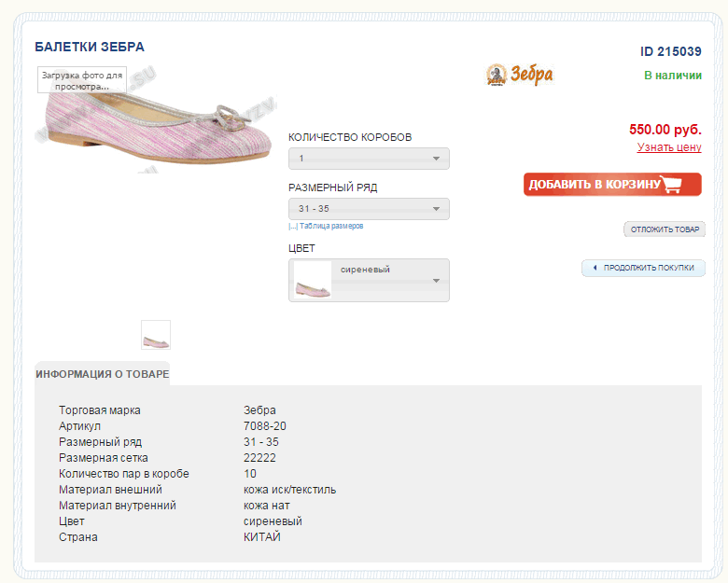The image size is (728, 583).
Task: Open the Цвет dropdown arrow
Action: point(436,281)
